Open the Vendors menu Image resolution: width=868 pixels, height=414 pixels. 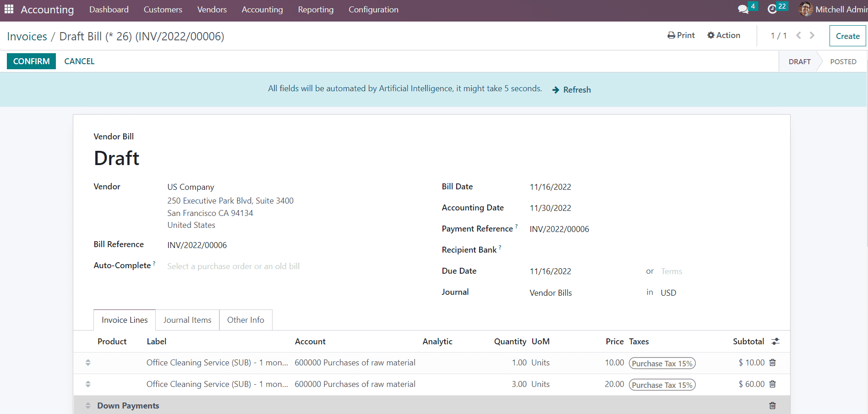click(x=212, y=10)
